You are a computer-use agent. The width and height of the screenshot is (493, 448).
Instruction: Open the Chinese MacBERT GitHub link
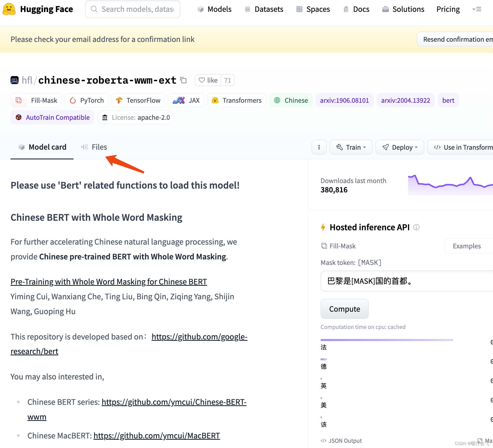(157, 436)
